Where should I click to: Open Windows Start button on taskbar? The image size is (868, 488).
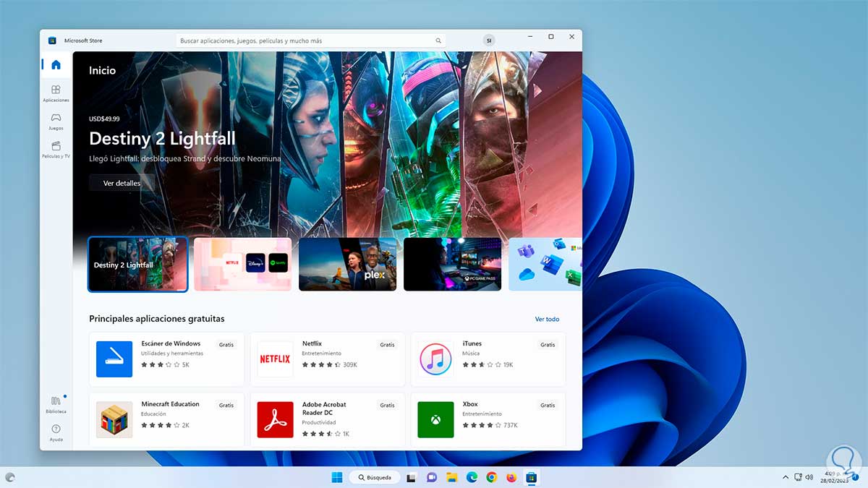pos(337,477)
